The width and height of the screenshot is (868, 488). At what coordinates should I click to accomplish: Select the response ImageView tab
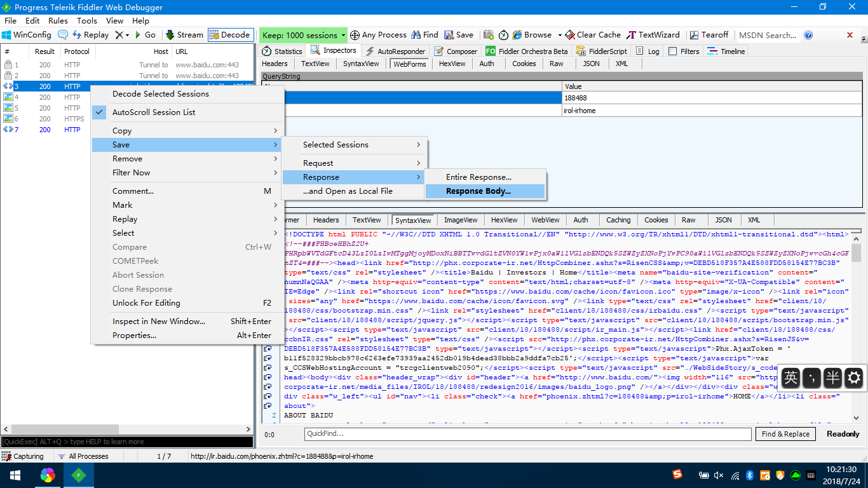[x=461, y=220]
